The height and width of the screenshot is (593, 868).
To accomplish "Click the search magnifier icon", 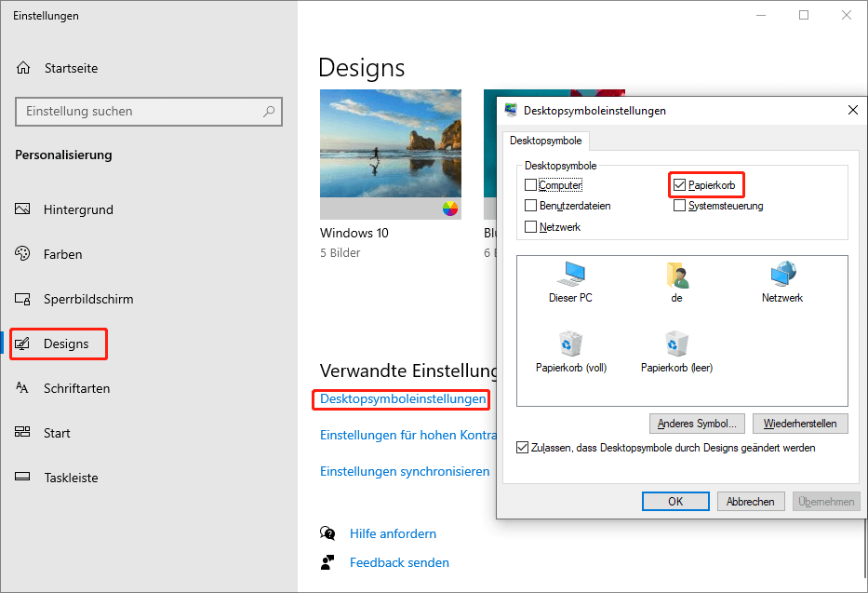I will click(269, 112).
